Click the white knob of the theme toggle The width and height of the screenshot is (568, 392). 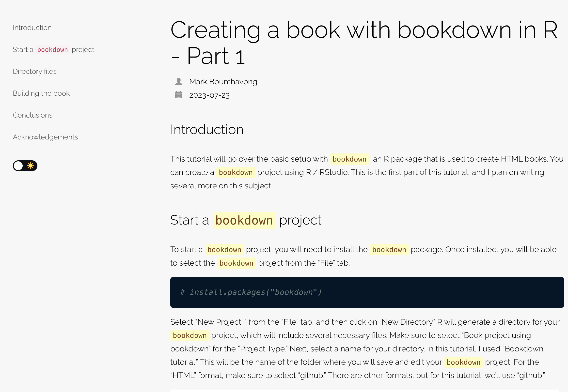18,166
